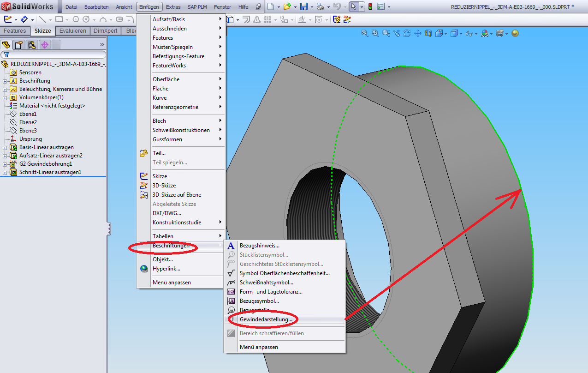Select the Line sketch tool
The height and width of the screenshot is (373, 588).
point(42,19)
